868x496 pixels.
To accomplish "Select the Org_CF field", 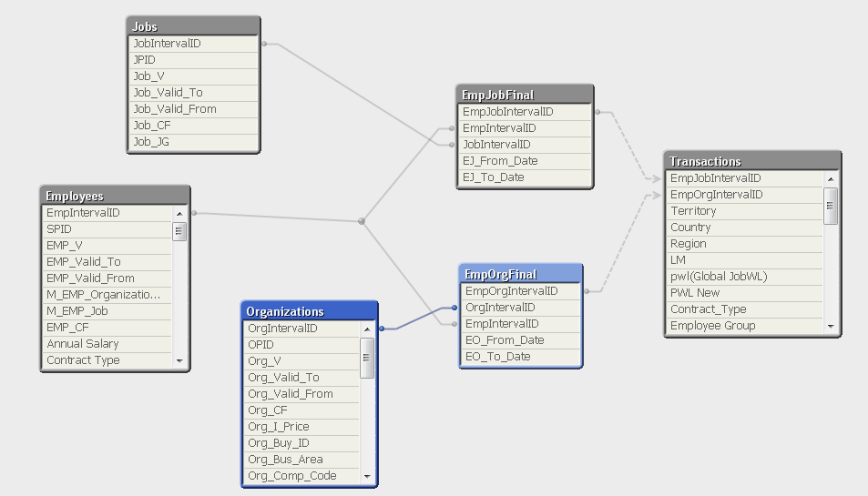I will (x=301, y=410).
